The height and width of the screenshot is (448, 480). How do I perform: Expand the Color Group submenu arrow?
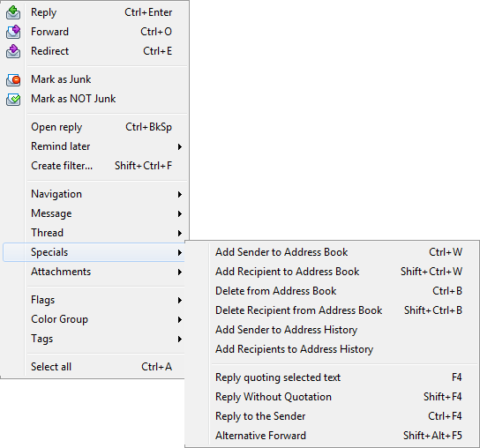[180, 319]
